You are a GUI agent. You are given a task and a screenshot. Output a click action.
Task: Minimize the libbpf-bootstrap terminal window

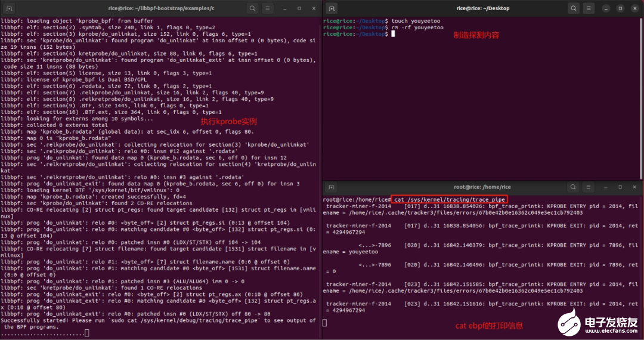coord(285,8)
